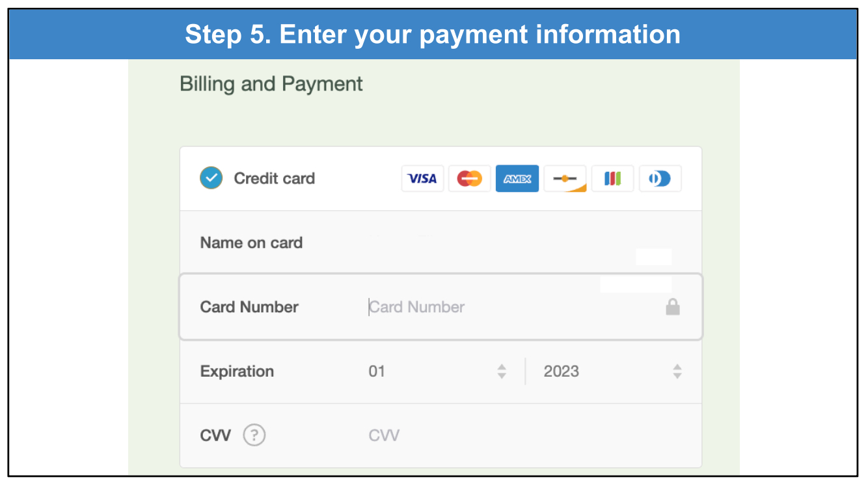The height and width of the screenshot is (488, 868).
Task: Click the Mastercard logo
Action: coord(469,178)
